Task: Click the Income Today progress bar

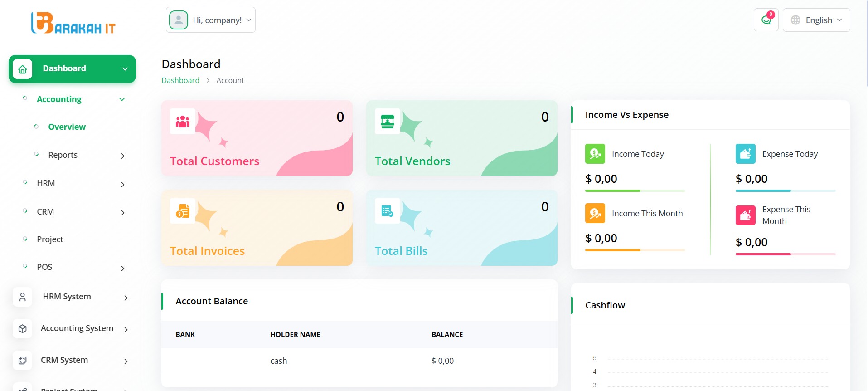Action: pyautogui.click(x=635, y=191)
